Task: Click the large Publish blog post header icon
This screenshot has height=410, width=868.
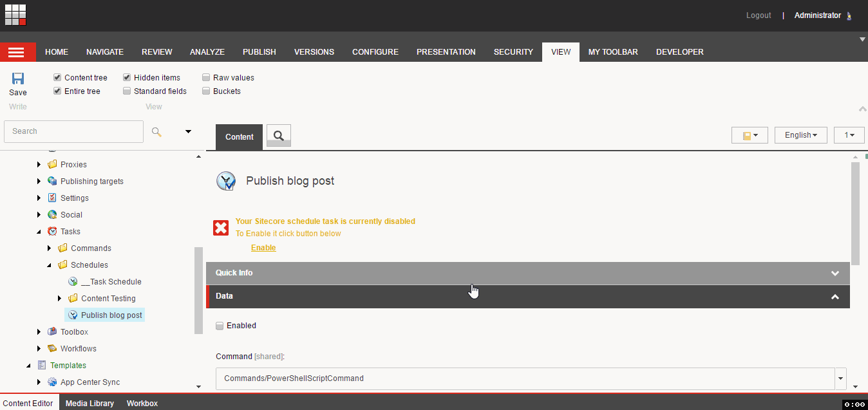Action: 226,182
